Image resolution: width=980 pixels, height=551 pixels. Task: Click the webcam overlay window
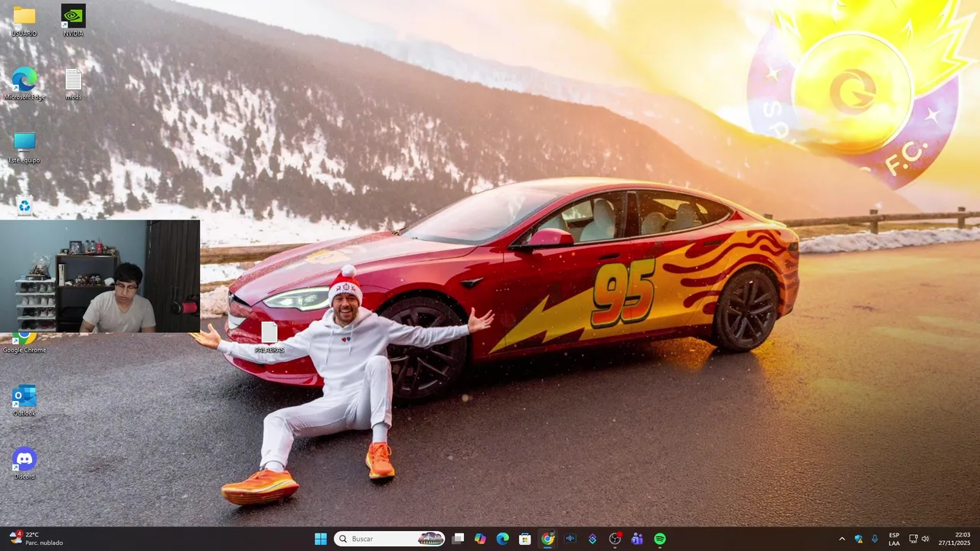(100, 276)
